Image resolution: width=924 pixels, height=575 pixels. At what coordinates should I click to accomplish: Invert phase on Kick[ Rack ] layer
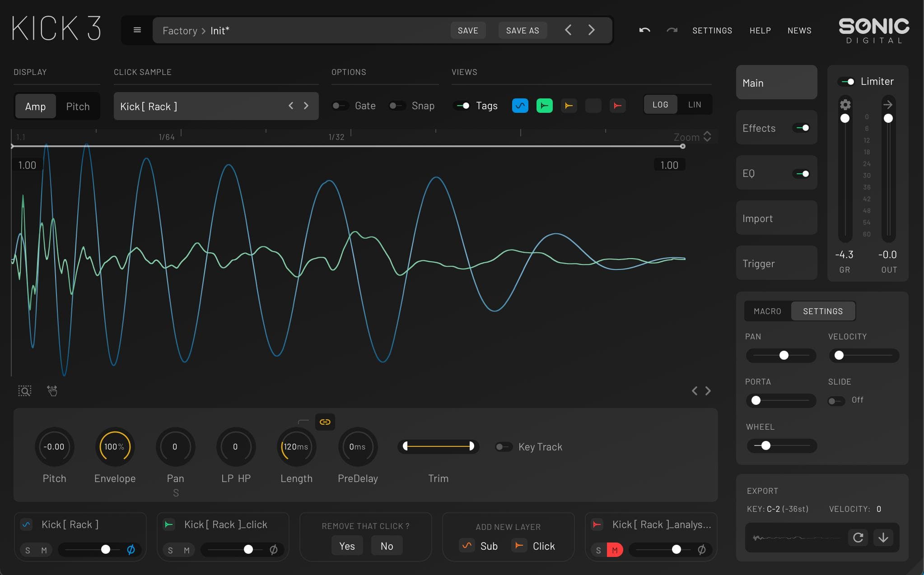tap(131, 549)
